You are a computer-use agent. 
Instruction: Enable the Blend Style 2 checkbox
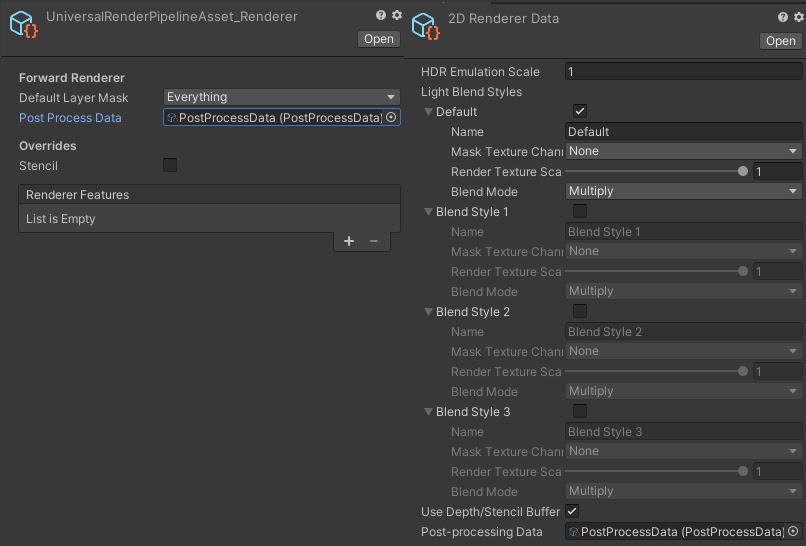pos(580,311)
